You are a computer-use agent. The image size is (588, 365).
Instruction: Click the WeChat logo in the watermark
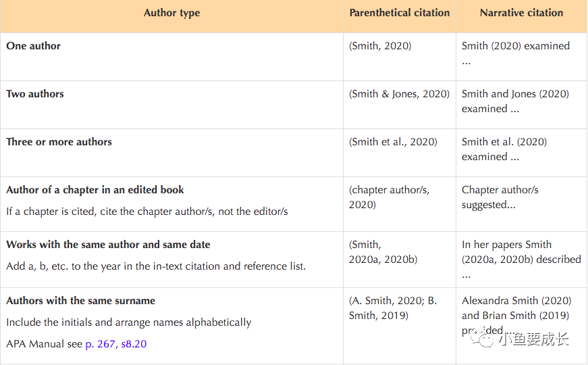pos(484,338)
